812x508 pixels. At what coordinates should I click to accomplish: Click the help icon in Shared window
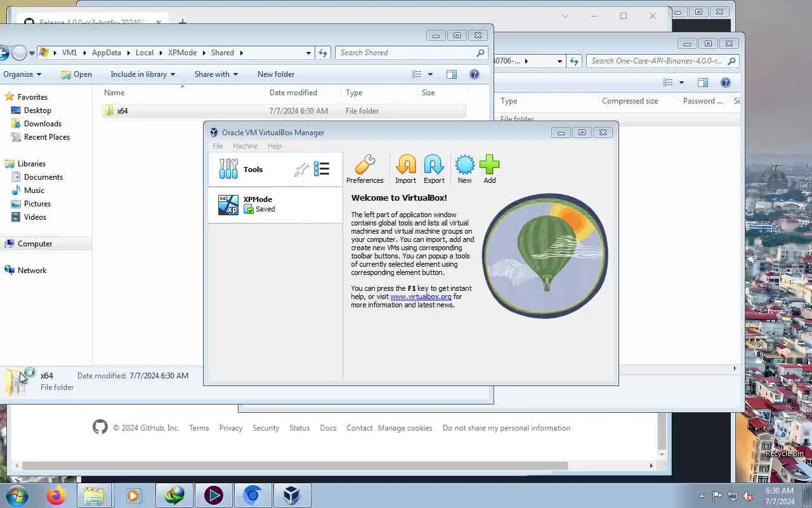pos(474,74)
